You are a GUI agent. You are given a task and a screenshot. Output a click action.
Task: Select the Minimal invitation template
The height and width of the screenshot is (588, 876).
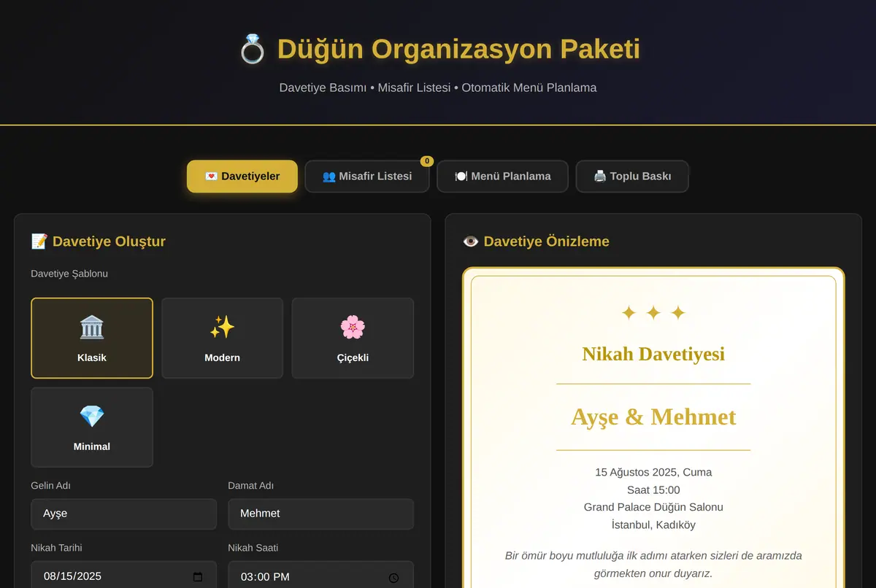pyautogui.click(x=92, y=427)
